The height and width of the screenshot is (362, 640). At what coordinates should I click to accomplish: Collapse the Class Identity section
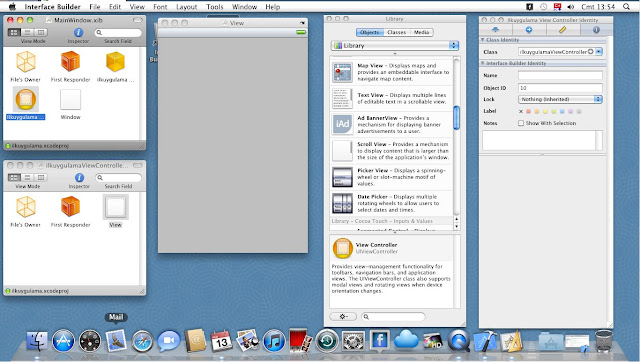coord(482,40)
